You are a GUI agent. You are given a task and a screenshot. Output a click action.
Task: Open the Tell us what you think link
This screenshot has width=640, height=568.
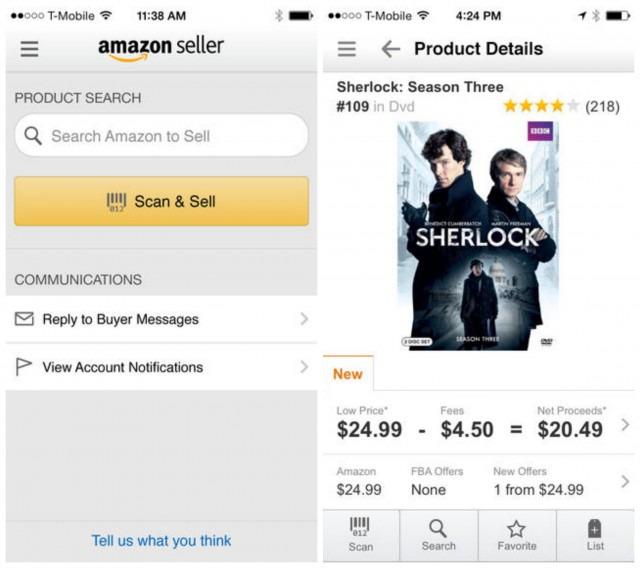(x=161, y=541)
